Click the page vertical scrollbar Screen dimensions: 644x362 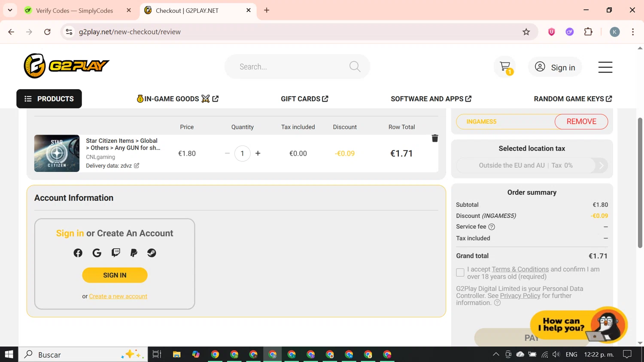pyautogui.click(x=640, y=182)
